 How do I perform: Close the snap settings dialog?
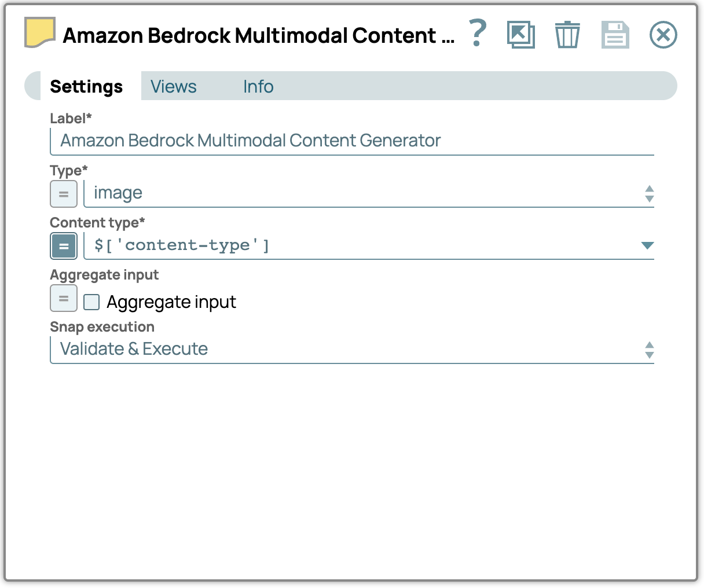[663, 35]
